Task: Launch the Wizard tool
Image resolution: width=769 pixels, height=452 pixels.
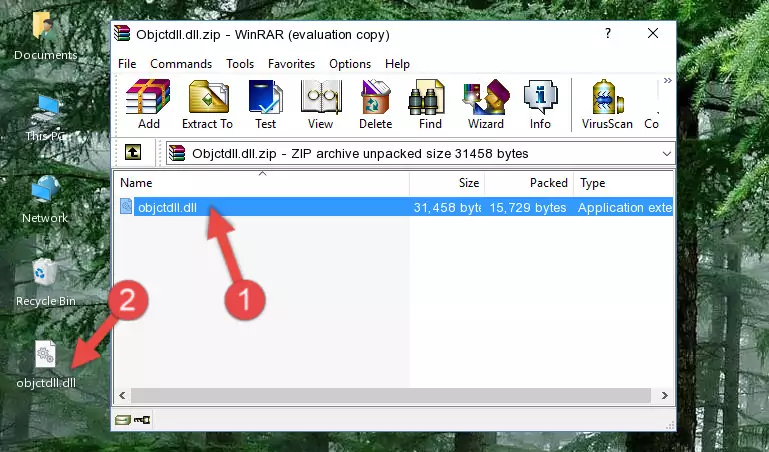Action: coord(486,104)
